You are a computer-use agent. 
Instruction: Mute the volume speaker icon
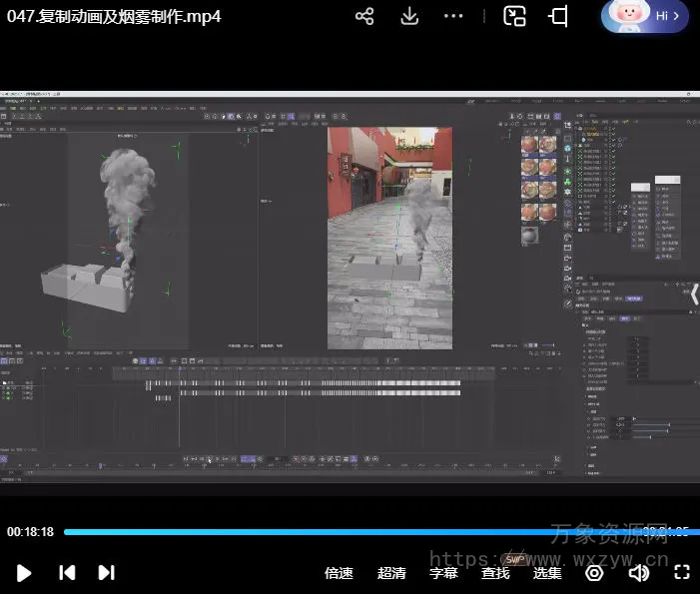point(639,573)
